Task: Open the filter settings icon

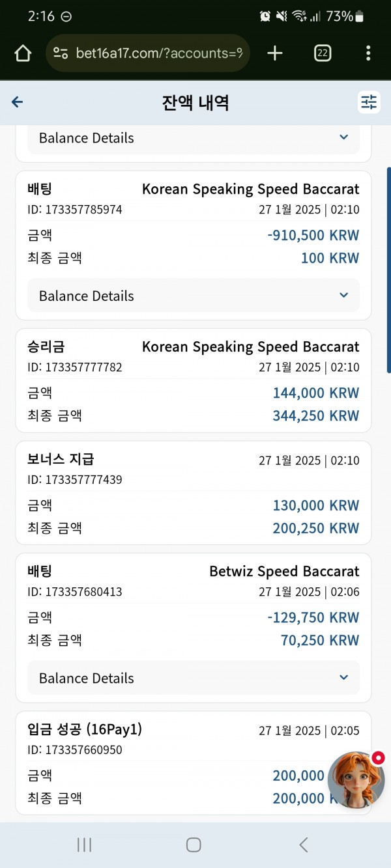Action: click(369, 102)
